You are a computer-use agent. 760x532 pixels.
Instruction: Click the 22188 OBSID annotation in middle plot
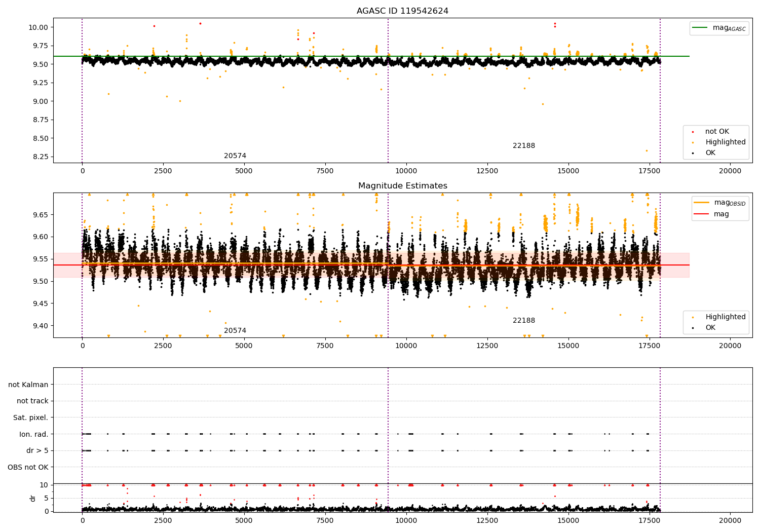click(x=523, y=320)
